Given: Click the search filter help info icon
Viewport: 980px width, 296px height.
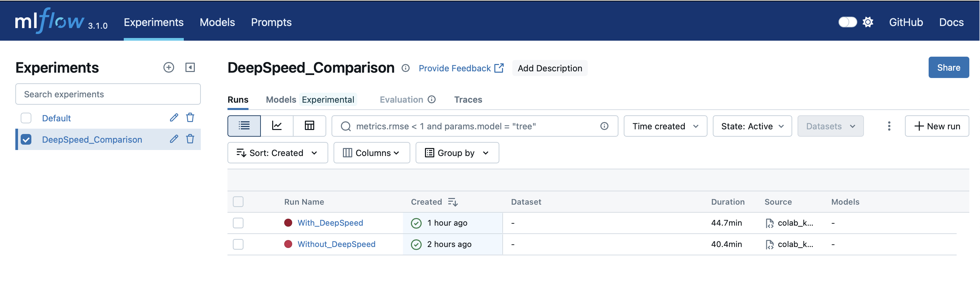Looking at the screenshot, I should (604, 126).
